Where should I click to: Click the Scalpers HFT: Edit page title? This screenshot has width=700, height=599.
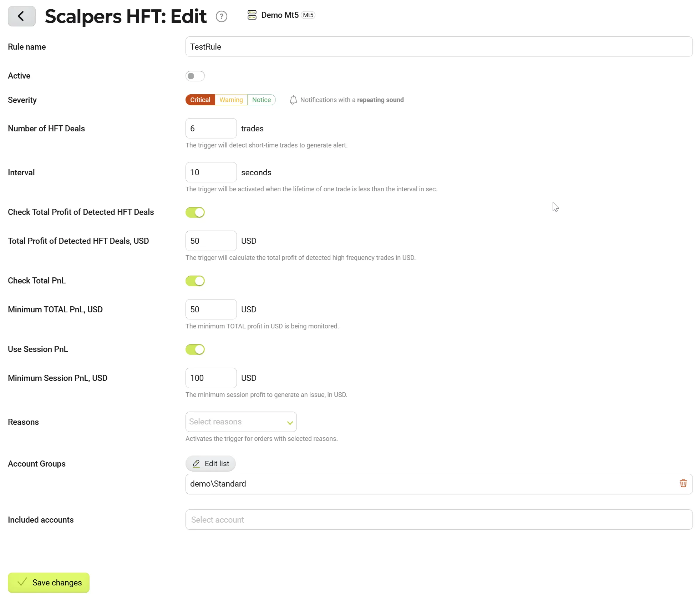point(126,16)
